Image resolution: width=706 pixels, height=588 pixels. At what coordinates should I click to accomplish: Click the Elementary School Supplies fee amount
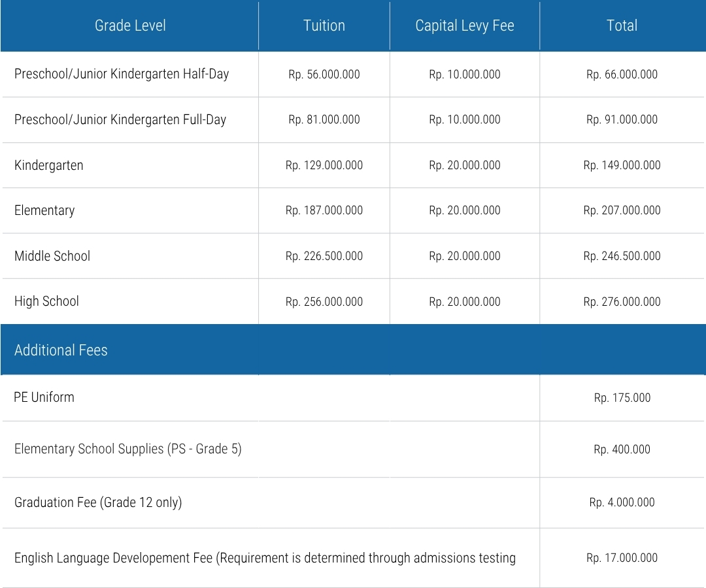pos(622,449)
